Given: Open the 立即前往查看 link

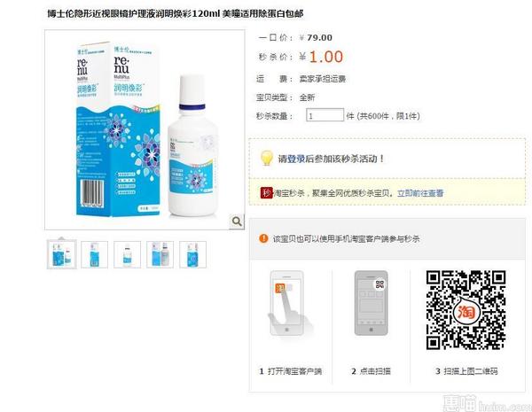Looking at the screenshot, I should pyautogui.click(x=420, y=193).
